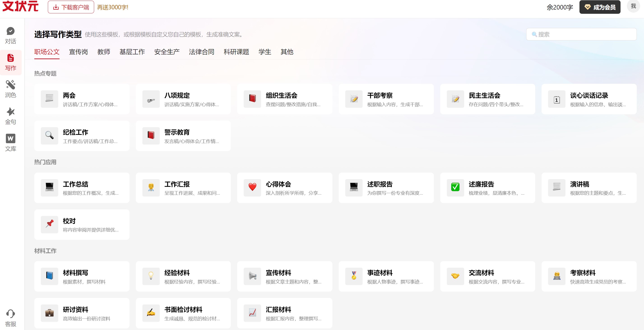The height and width of the screenshot is (330, 644).
Task: Click the 搜索 search box
Action: pos(581,34)
